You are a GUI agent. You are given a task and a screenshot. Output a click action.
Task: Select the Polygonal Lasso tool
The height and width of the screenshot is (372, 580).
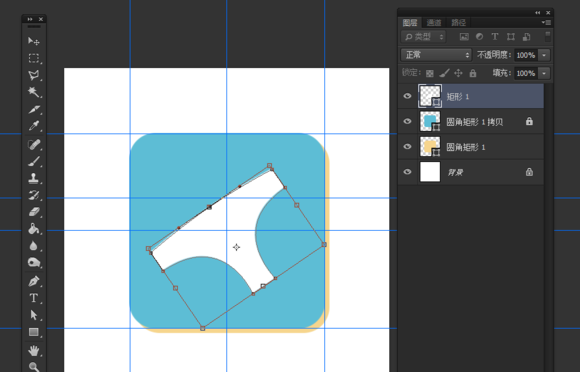(34, 75)
